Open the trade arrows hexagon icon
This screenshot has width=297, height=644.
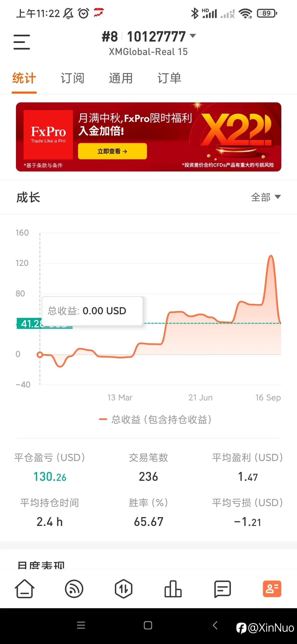(x=123, y=589)
